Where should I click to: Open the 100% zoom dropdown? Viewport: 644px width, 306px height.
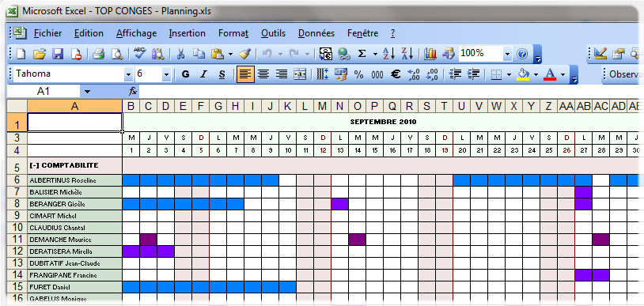tap(508, 54)
